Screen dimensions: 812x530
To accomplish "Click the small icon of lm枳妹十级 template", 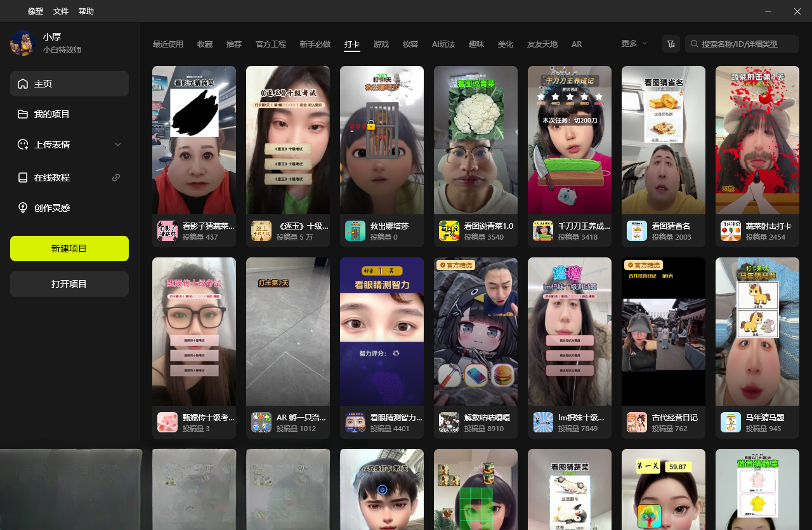I will click(543, 422).
